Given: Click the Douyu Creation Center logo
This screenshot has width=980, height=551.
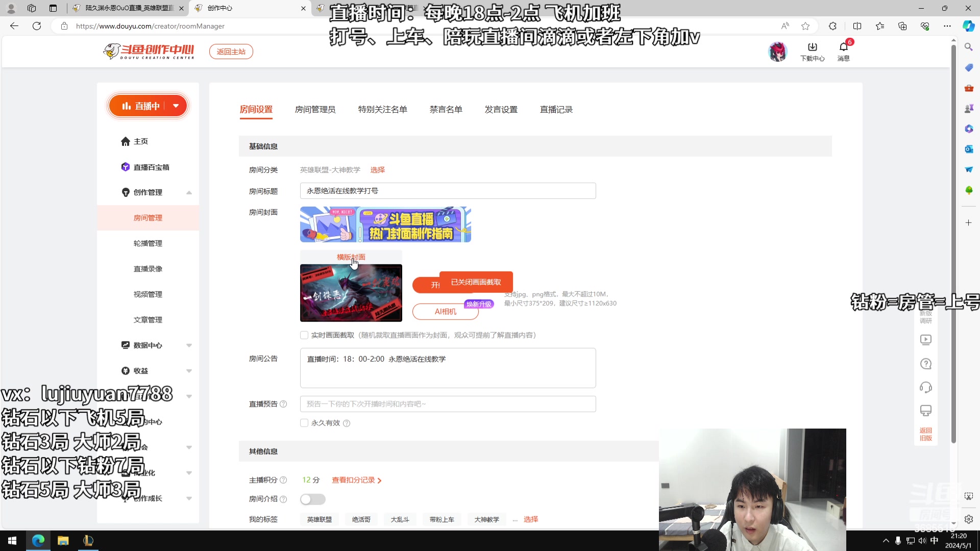Looking at the screenshot, I should [149, 52].
